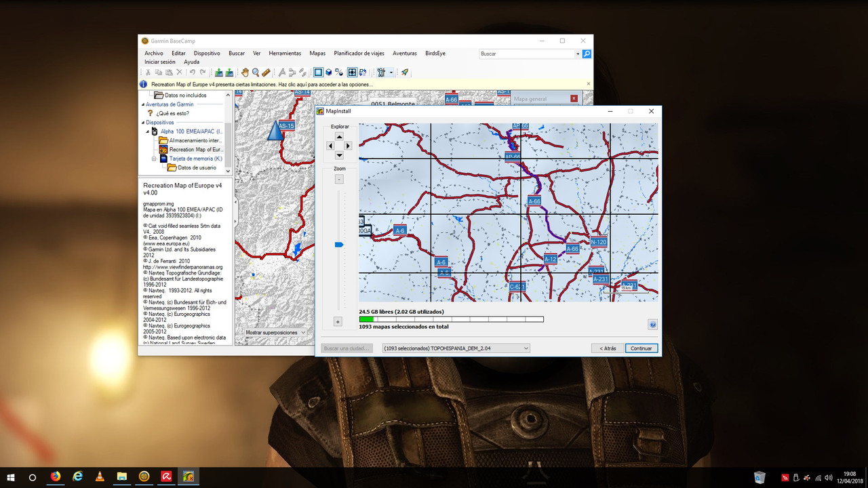Click the Undo arrow icon
This screenshot has width=868, height=488.
pyautogui.click(x=193, y=72)
